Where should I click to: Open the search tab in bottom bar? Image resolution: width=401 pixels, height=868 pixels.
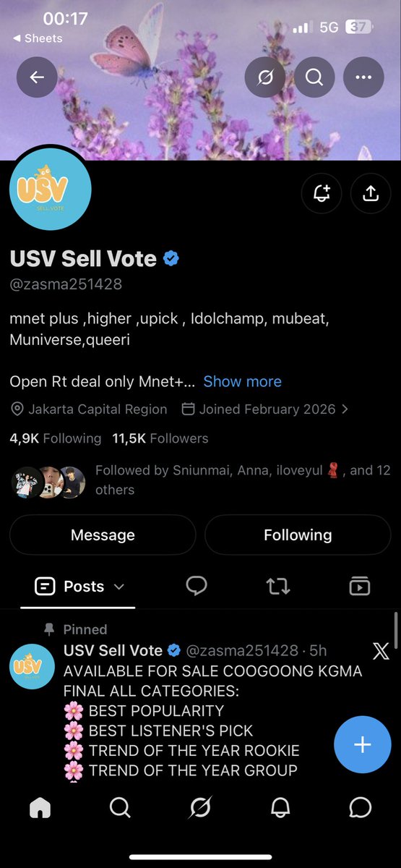pos(120,807)
